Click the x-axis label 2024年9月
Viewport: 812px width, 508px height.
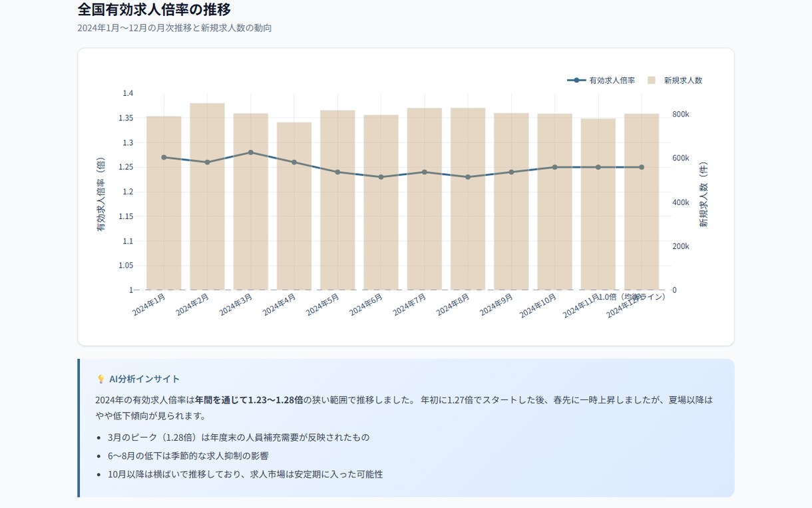[497, 305]
